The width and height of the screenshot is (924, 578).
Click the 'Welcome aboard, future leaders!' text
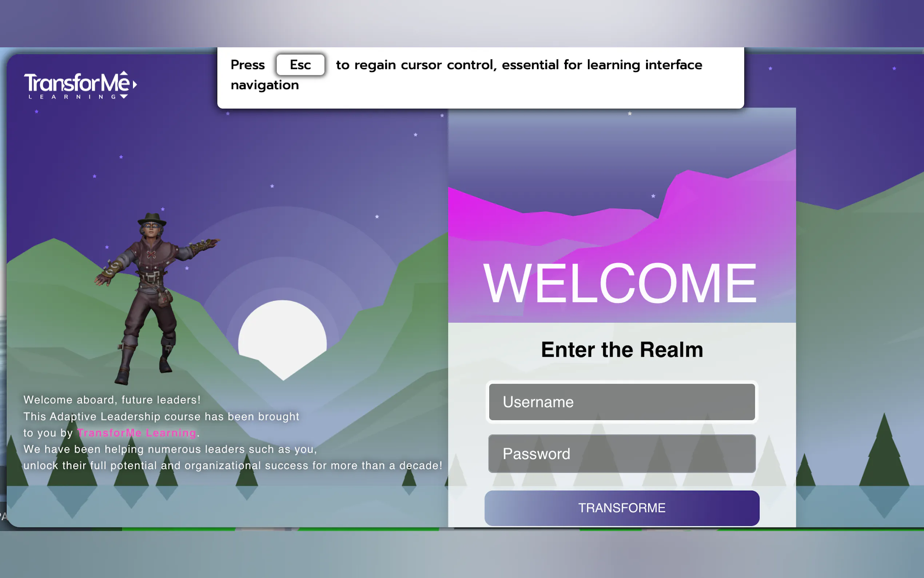pos(112,400)
